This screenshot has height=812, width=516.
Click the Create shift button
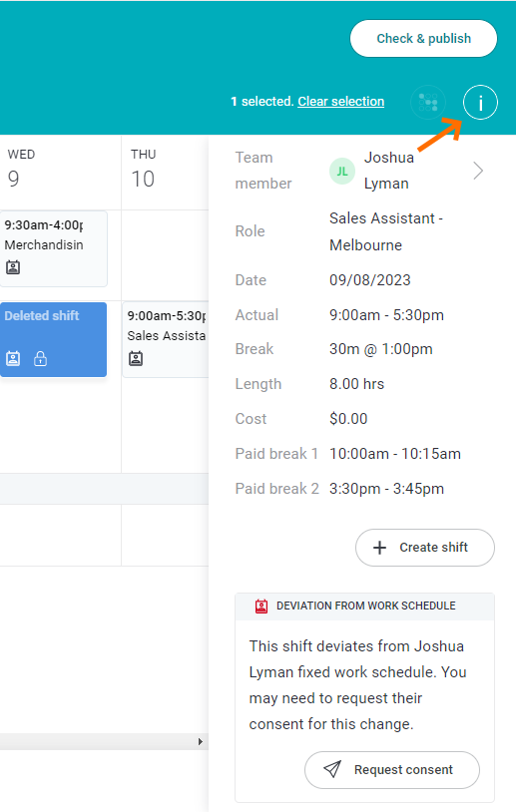425,548
